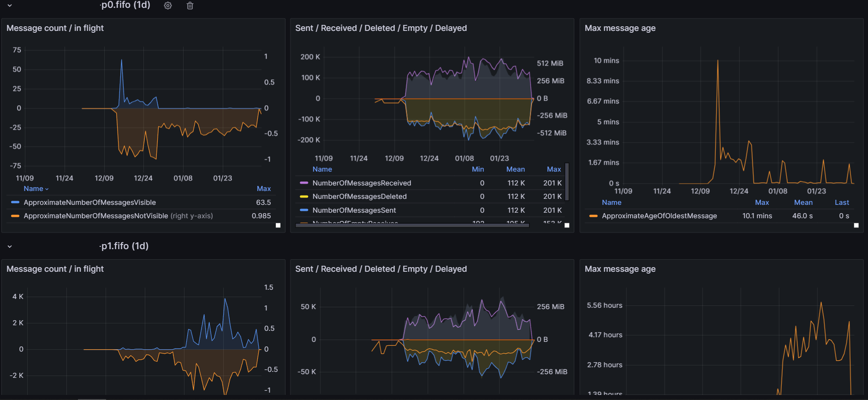Sort Max message age legend by Last

pos(841,203)
